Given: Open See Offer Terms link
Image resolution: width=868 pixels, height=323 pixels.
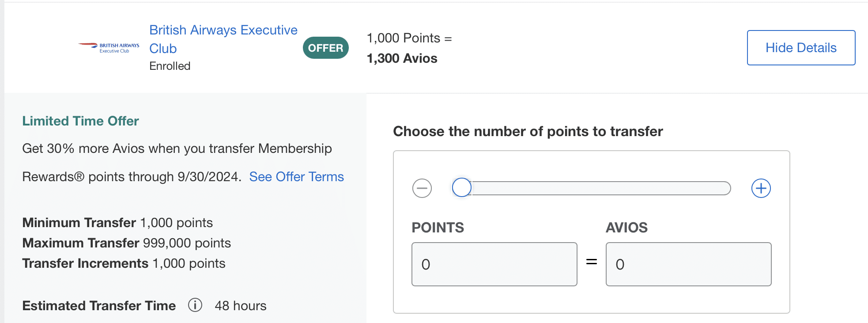Looking at the screenshot, I should (x=296, y=177).
